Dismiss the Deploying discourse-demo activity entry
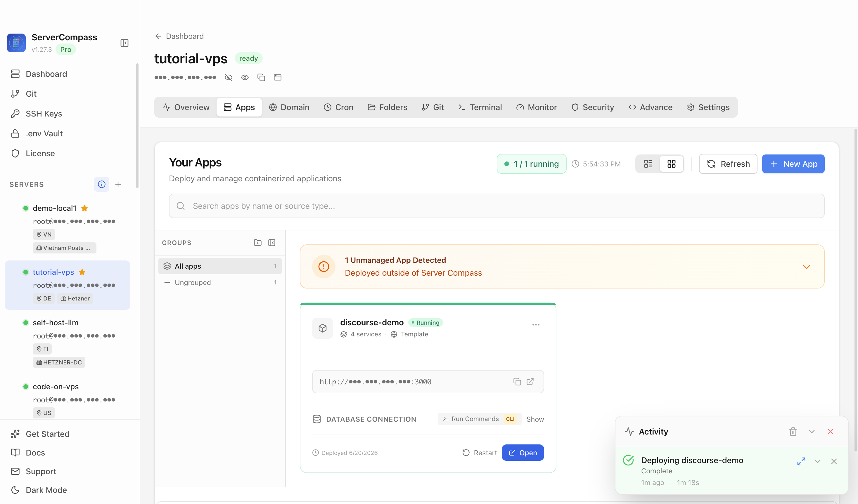 pos(834,461)
